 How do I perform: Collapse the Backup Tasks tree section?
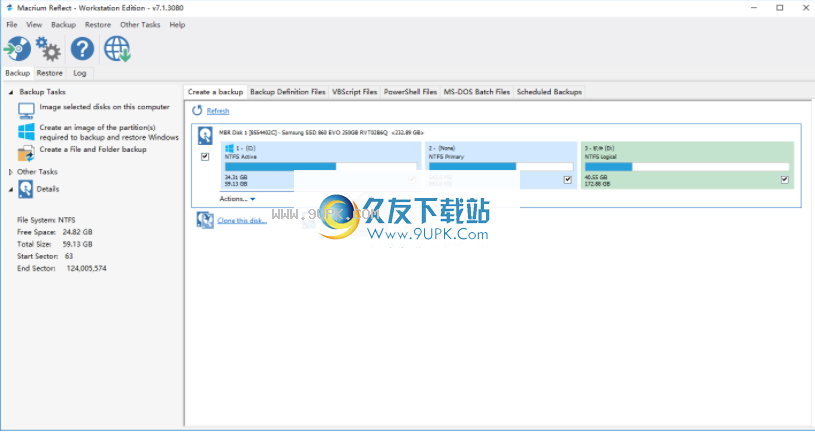(10, 92)
